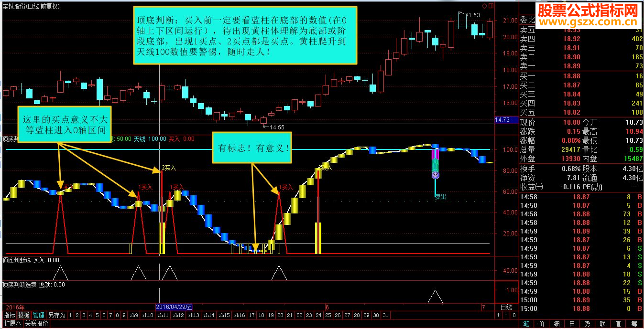This screenshot has height=329, width=644.
Task: Switch to the 笔 tick tab
Action: [527, 324]
